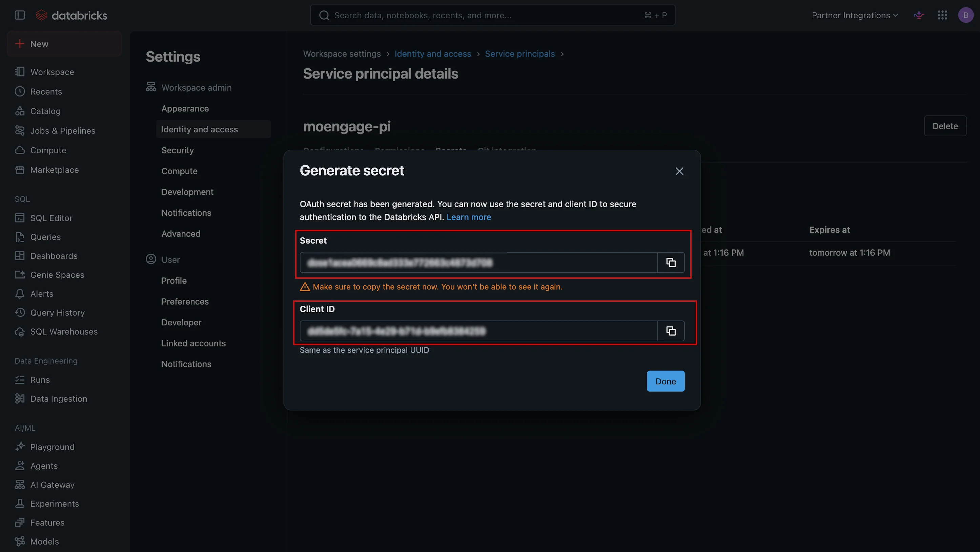Image resolution: width=980 pixels, height=552 pixels.
Task: Open the Learn more link
Action: click(x=469, y=217)
